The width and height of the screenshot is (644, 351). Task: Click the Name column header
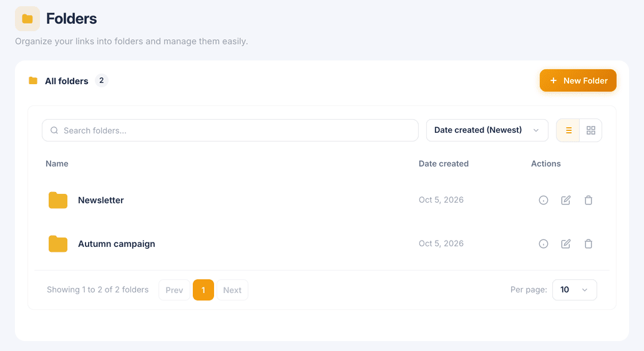coord(57,163)
